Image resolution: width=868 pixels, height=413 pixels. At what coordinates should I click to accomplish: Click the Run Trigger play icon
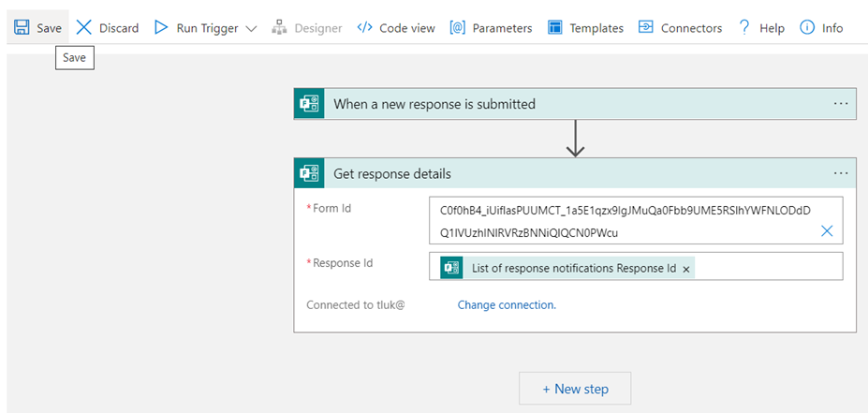(161, 28)
